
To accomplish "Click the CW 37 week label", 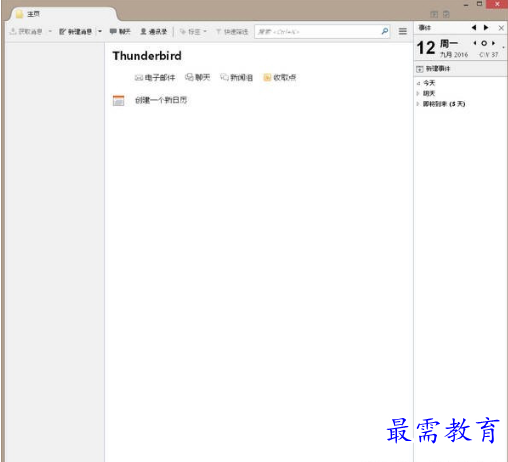I will pyautogui.click(x=488, y=55).
